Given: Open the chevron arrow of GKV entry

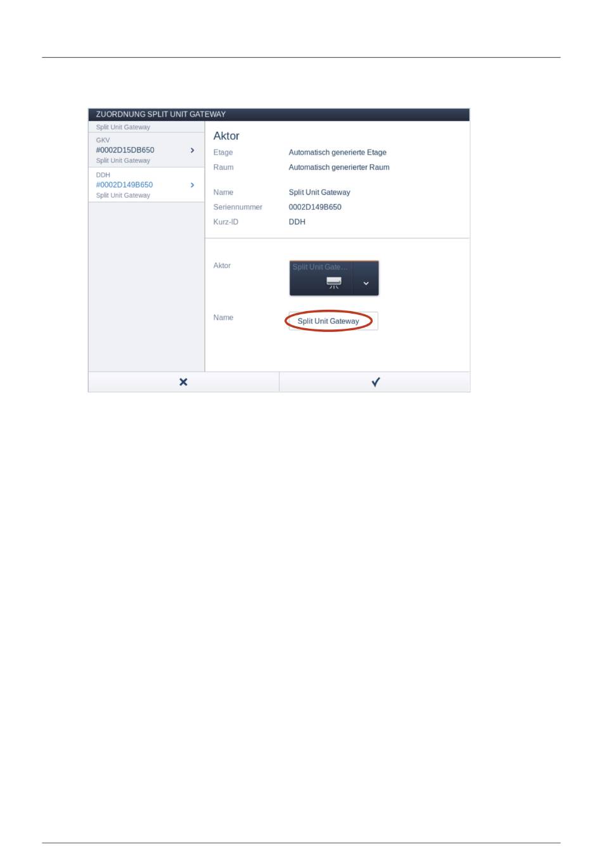Looking at the screenshot, I should tap(192, 150).
